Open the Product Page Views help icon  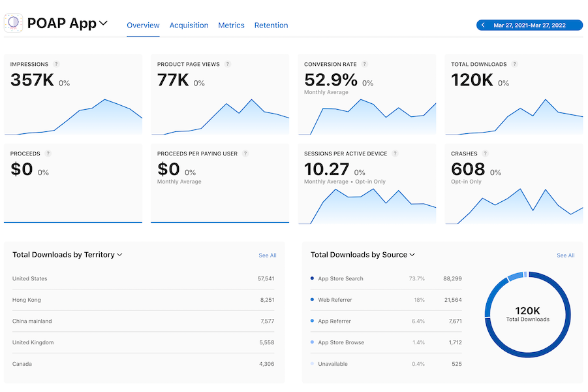[x=228, y=64]
